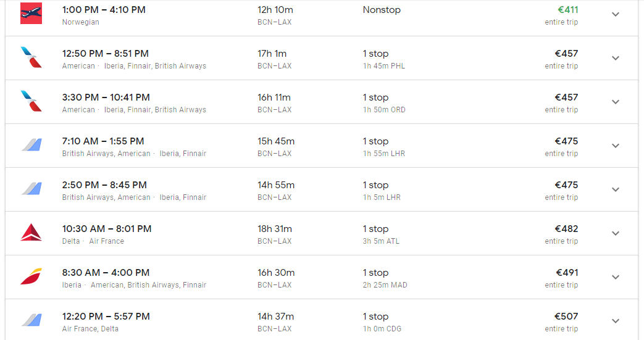The height and width of the screenshot is (340, 644).
Task: Expand the €507 Air France flight chevron
Action: (x=615, y=321)
